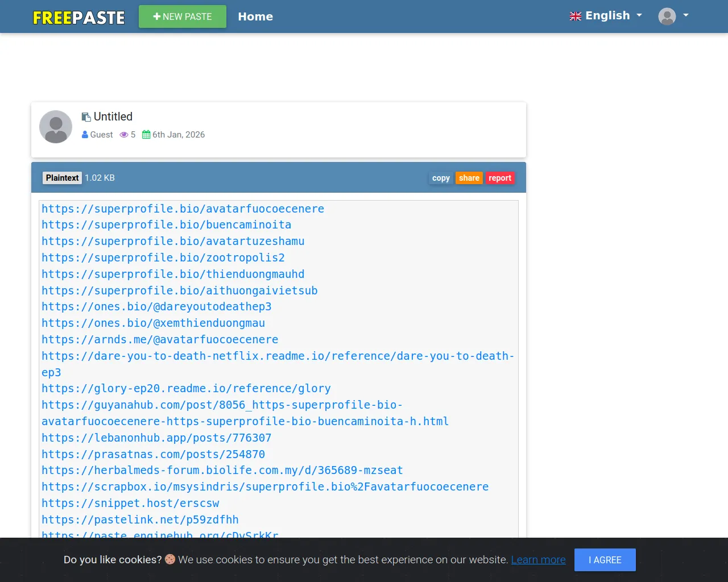Copy the paste contents
The height and width of the screenshot is (582, 728).
[441, 178]
